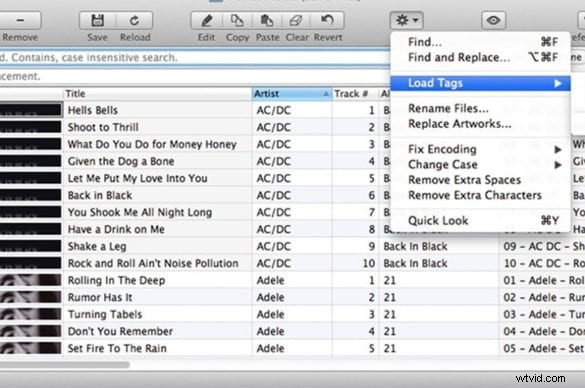Viewport: 585px width, 388px height.
Task: Reload tags using the circular arrow icon
Action: point(135,20)
